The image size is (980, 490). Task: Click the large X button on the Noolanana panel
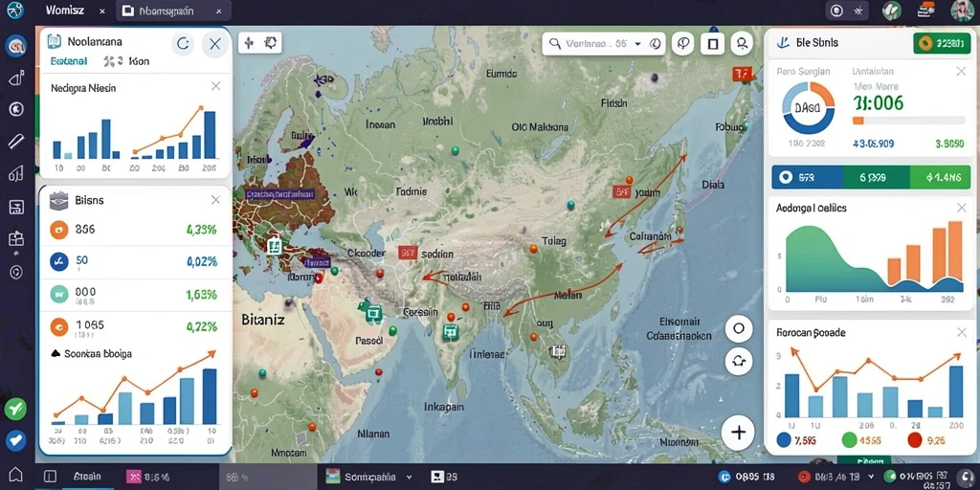(215, 44)
